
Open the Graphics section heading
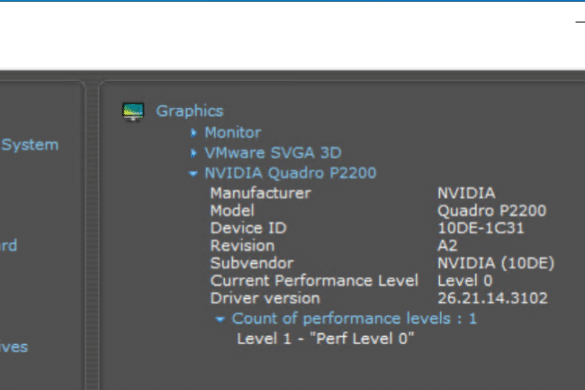click(190, 111)
